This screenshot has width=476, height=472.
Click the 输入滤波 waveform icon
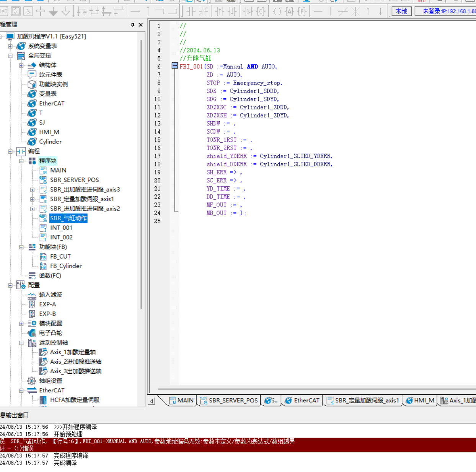point(32,295)
